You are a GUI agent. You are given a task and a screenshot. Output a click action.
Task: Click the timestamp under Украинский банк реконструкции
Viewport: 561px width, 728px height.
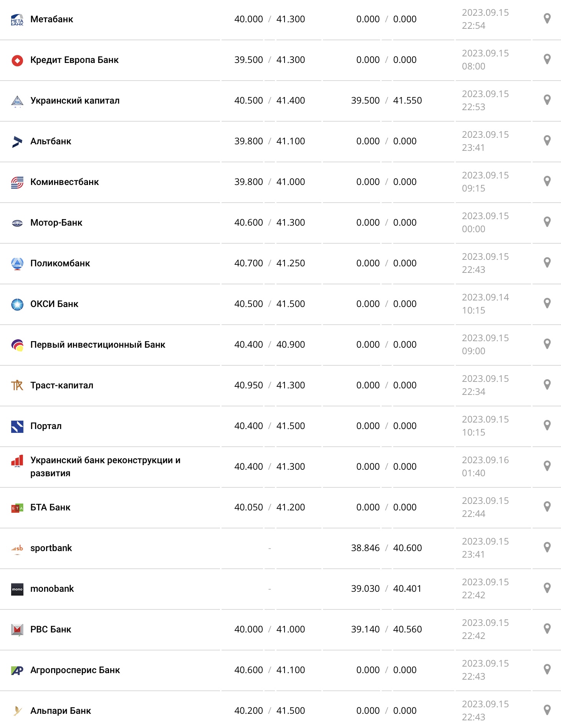pyautogui.click(x=486, y=466)
